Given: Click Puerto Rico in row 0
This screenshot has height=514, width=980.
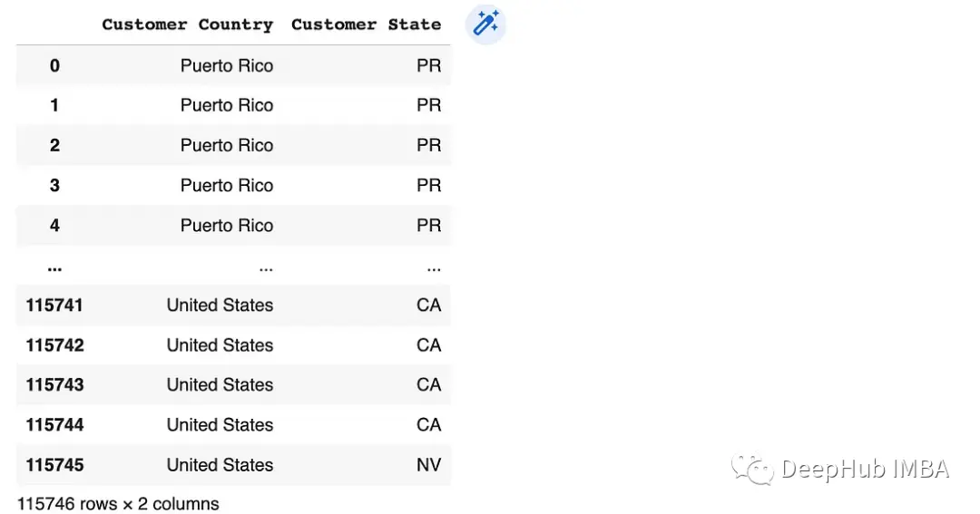Looking at the screenshot, I should pos(226,65).
